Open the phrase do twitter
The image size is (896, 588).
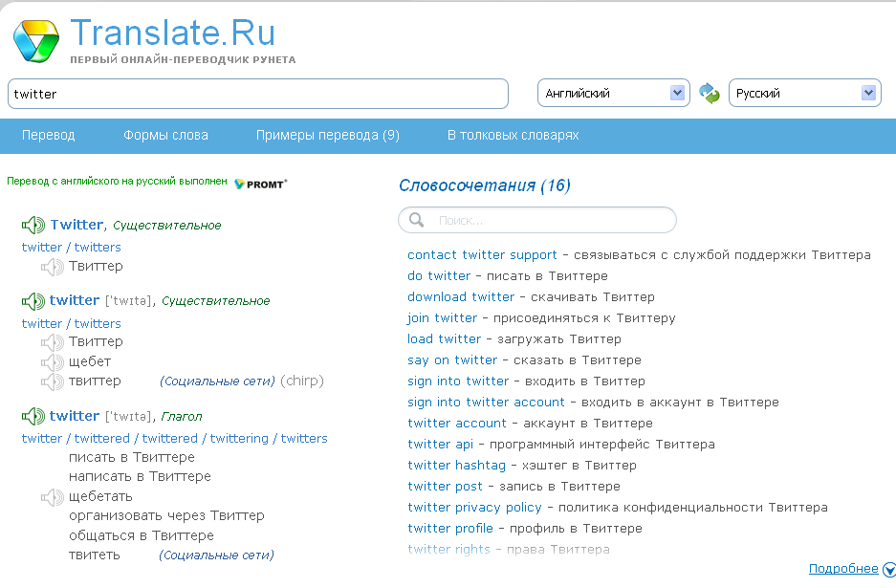point(439,276)
